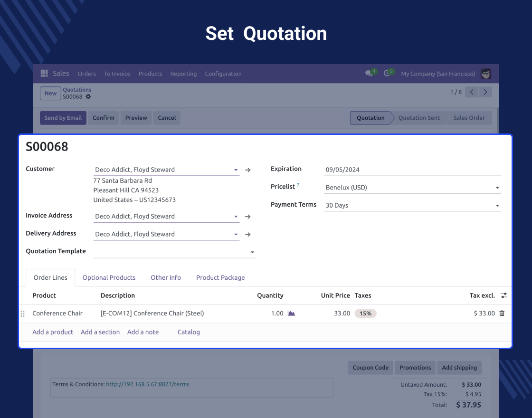Click the Preview button
Image resolution: width=532 pixels, height=418 pixels.
(136, 118)
